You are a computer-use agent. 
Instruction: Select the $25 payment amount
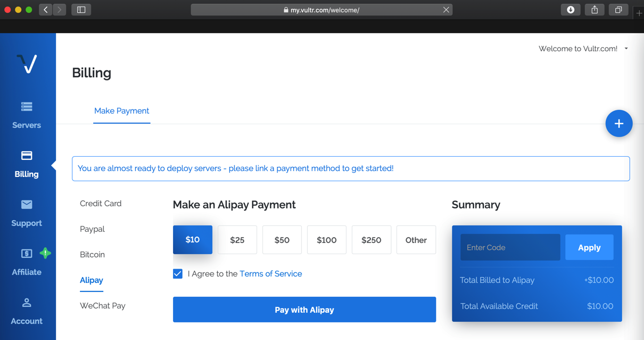click(x=237, y=240)
